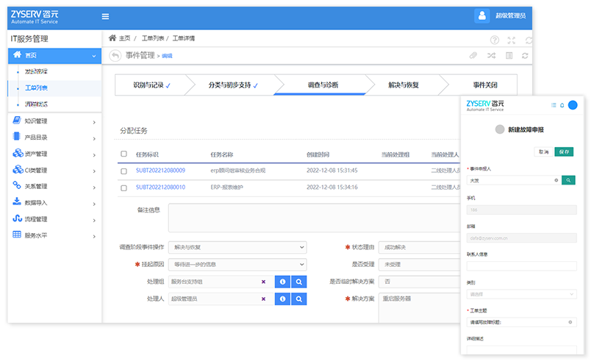Clear the 服务台支持组 value with the x
Viewport: 594px width, 364px height.
click(x=263, y=282)
